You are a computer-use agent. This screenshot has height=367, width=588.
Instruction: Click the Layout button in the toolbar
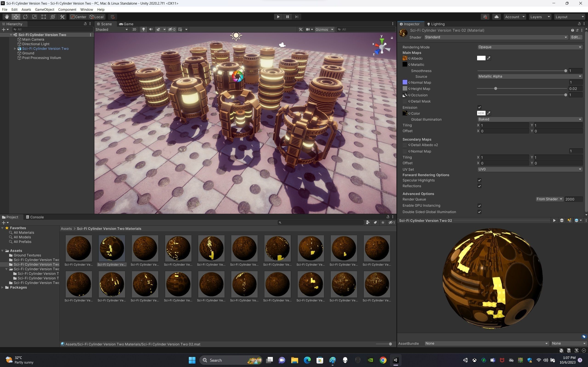tap(569, 17)
